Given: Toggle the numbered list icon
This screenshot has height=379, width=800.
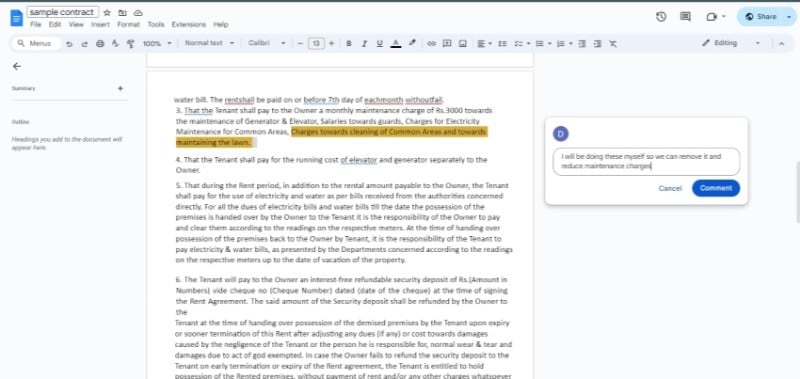Looking at the screenshot, I should coord(561,43).
